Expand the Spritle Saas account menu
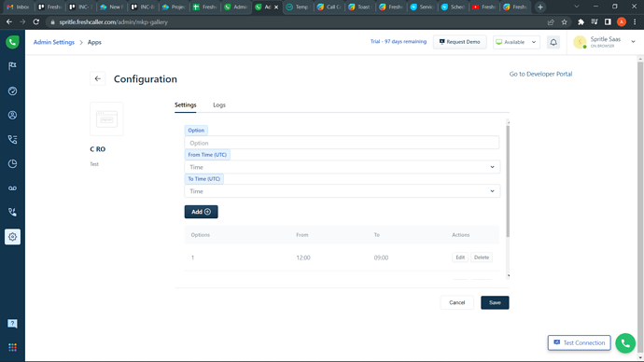The image size is (644, 362). [x=633, y=42]
